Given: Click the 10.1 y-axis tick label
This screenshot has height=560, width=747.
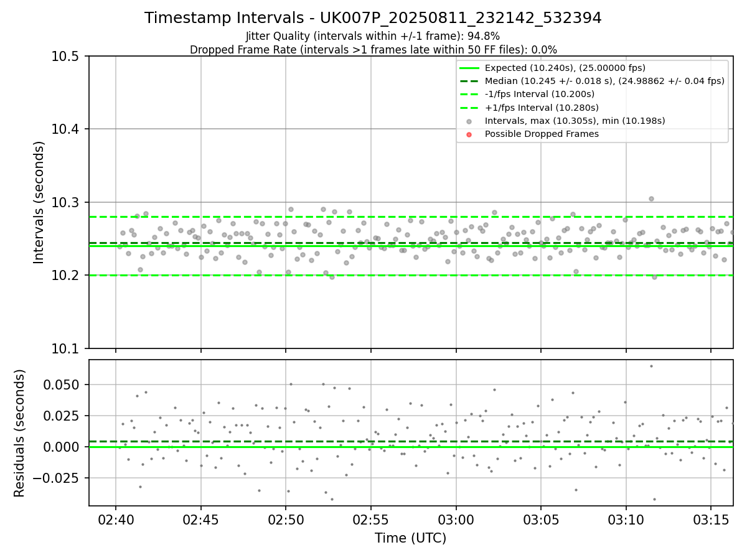Looking at the screenshot, I should pyautogui.click(x=68, y=348).
